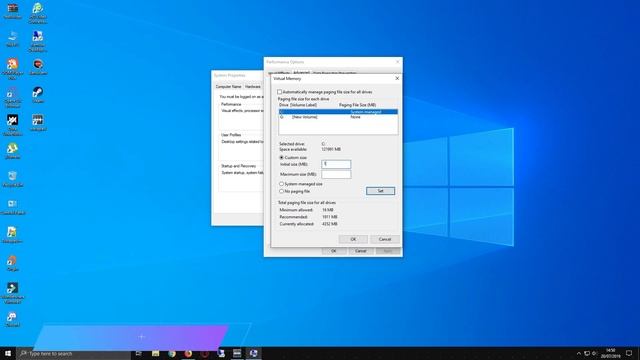640x360 pixels.
Task: Select the C: drive row in the list
Action: click(x=338, y=112)
